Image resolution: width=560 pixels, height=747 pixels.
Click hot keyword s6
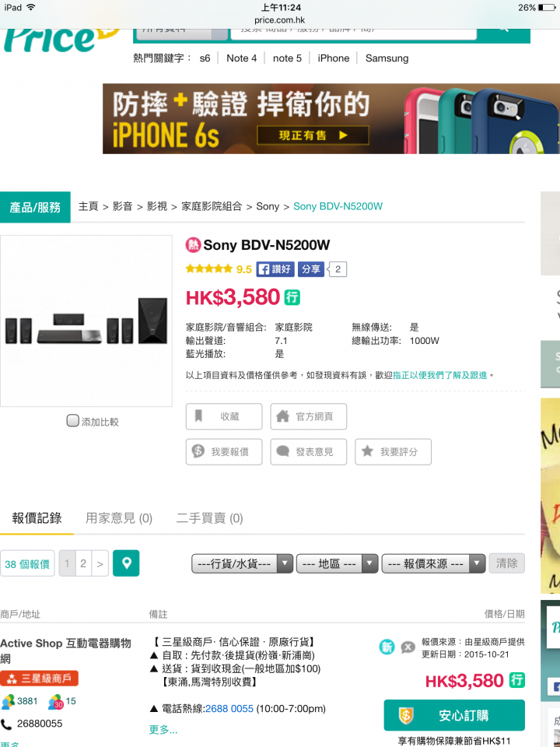(205, 58)
